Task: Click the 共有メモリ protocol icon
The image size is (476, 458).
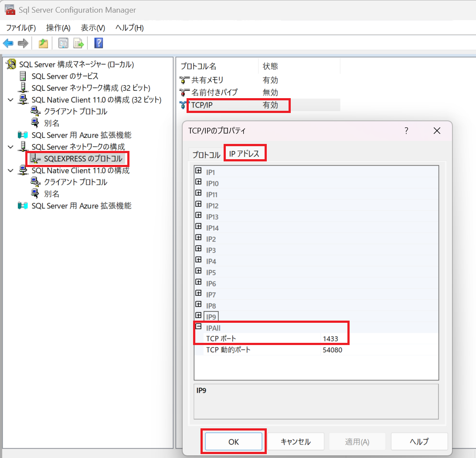Action: tap(184, 80)
